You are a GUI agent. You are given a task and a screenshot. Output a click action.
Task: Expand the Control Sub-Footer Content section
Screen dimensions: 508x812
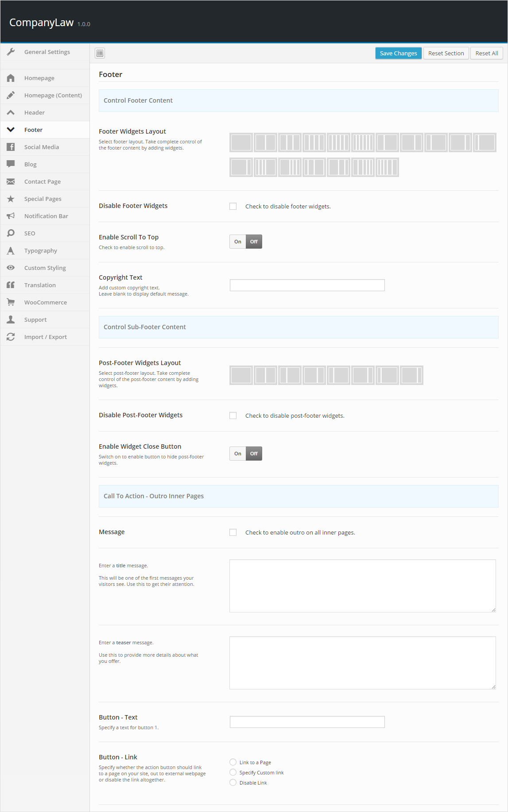tap(298, 327)
